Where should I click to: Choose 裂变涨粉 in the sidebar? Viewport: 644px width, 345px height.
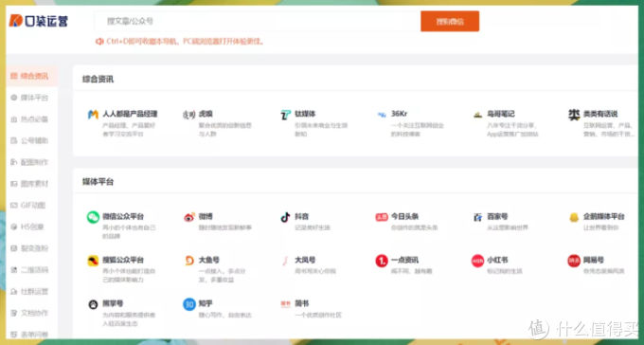(x=32, y=248)
